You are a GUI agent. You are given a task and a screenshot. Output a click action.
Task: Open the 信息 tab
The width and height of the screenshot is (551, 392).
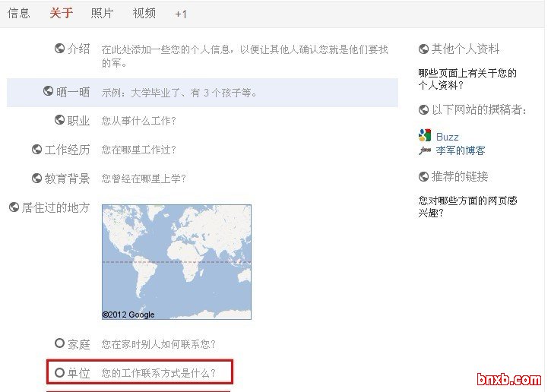point(19,14)
